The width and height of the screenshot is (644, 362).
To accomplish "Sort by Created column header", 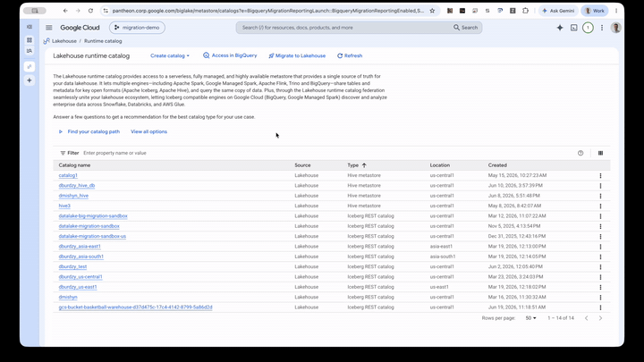I will tap(497, 165).
